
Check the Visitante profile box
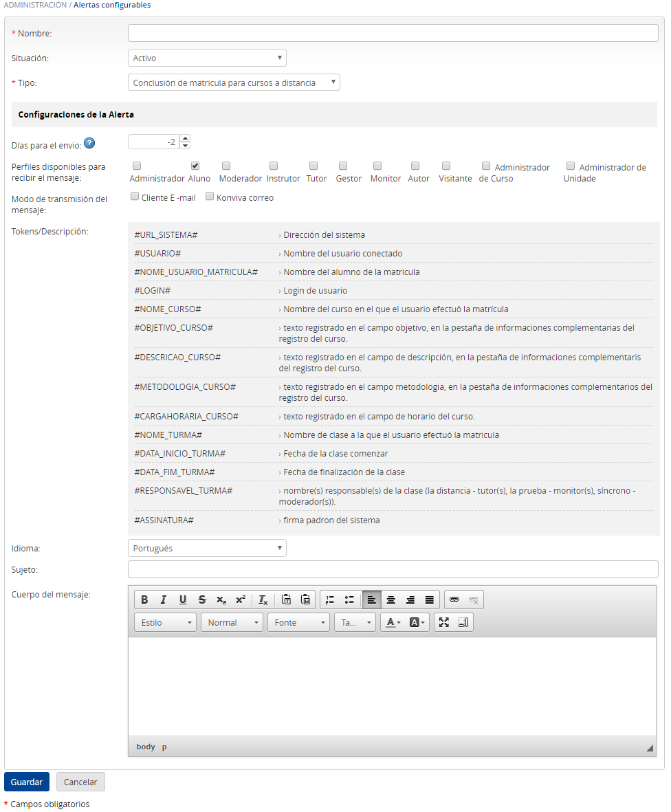pyautogui.click(x=445, y=166)
